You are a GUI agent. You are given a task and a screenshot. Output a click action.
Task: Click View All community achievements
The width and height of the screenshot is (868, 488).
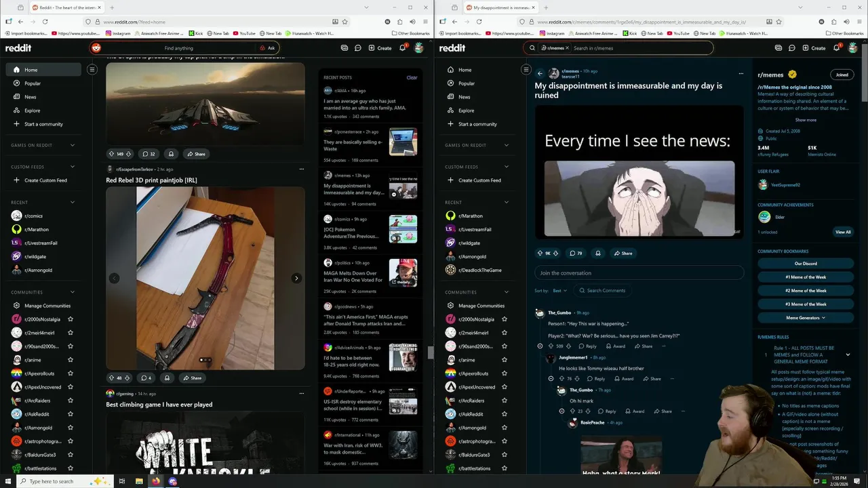843,232
